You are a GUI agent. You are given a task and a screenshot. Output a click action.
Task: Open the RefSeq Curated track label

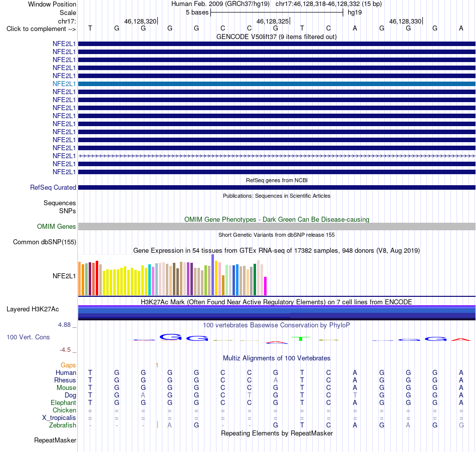pyautogui.click(x=53, y=188)
